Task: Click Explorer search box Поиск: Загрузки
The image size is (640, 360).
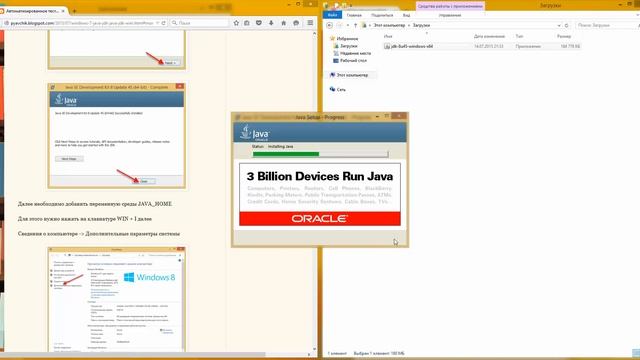Action: [x=606, y=25]
